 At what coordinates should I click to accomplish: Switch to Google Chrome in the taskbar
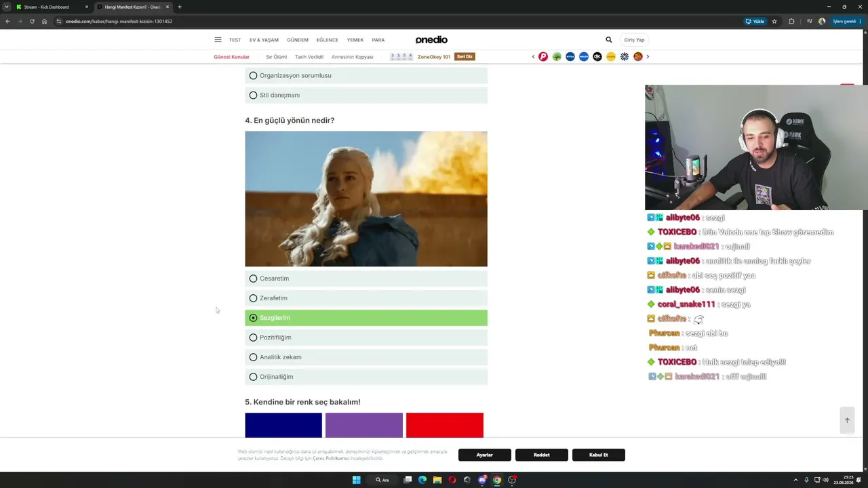(x=497, y=480)
